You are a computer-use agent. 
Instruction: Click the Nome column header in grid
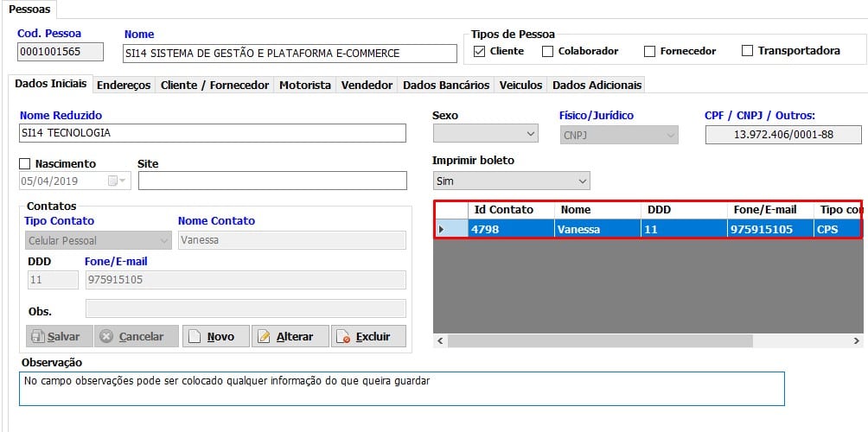pyautogui.click(x=598, y=210)
